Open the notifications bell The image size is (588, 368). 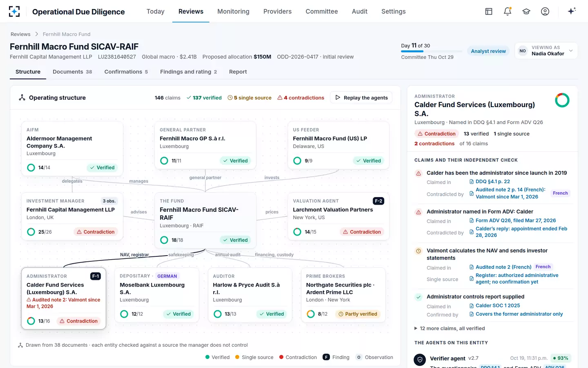(508, 11)
